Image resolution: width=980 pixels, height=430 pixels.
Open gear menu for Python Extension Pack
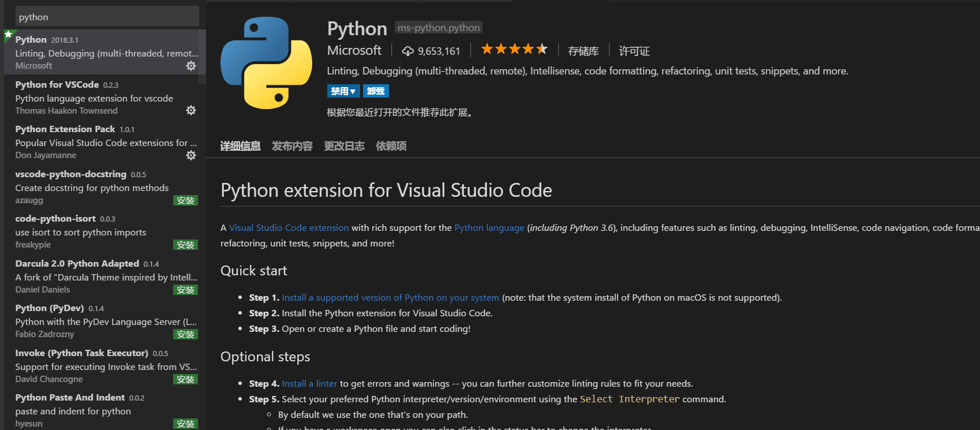tap(191, 155)
